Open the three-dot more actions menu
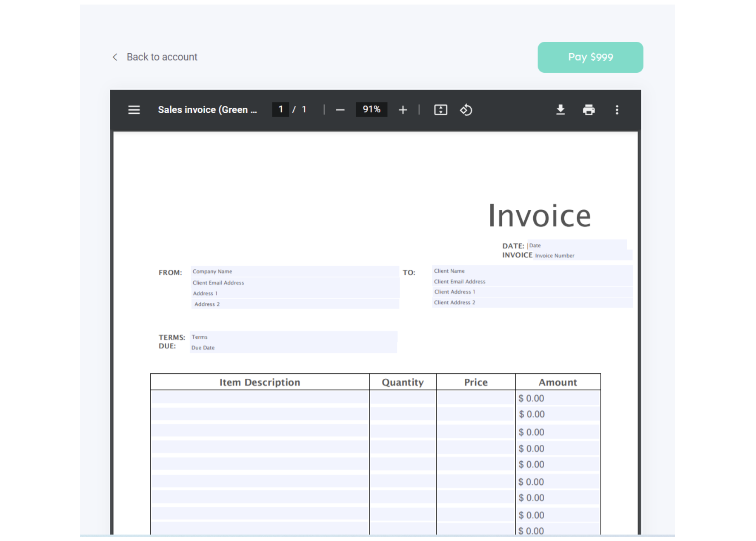This screenshot has height=541, width=756. (x=617, y=110)
